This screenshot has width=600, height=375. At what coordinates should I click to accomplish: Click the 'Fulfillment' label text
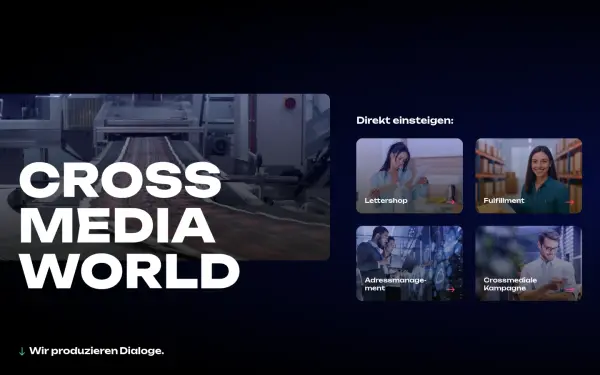pos(504,201)
